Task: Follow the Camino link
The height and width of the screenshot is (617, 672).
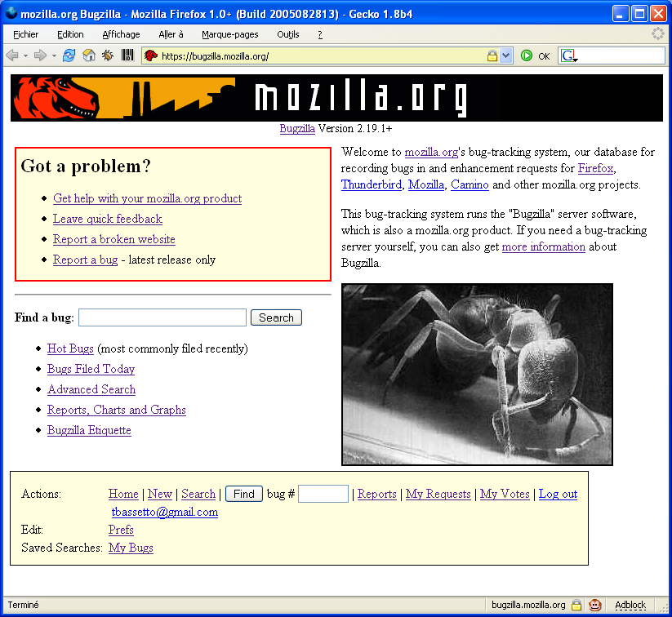Action: pos(470,184)
